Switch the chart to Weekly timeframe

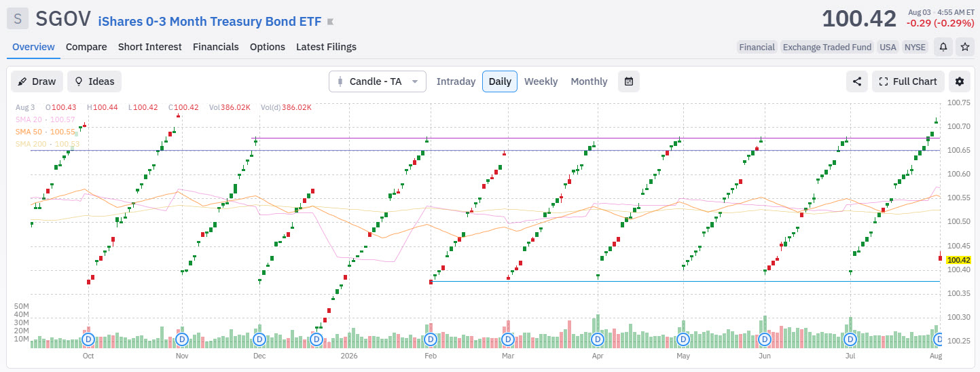[x=541, y=81]
